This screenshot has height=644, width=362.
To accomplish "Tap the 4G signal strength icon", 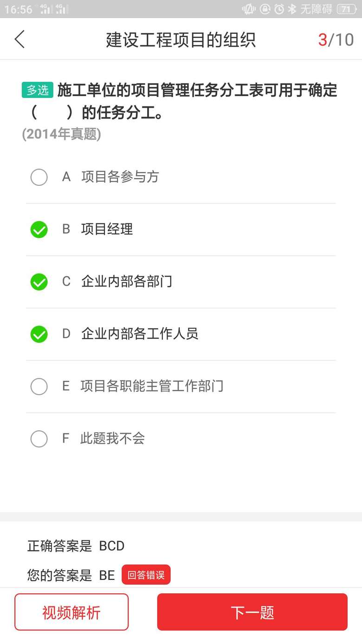I will pyautogui.click(x=46, y=9).
